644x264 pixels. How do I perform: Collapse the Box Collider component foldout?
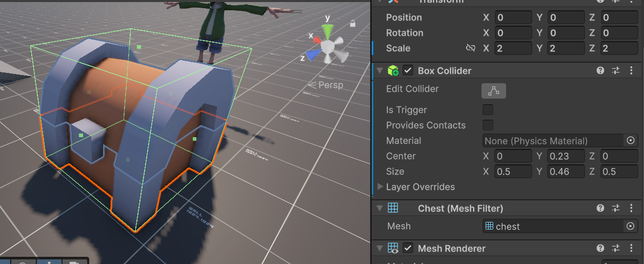click(x=379, y=70)
